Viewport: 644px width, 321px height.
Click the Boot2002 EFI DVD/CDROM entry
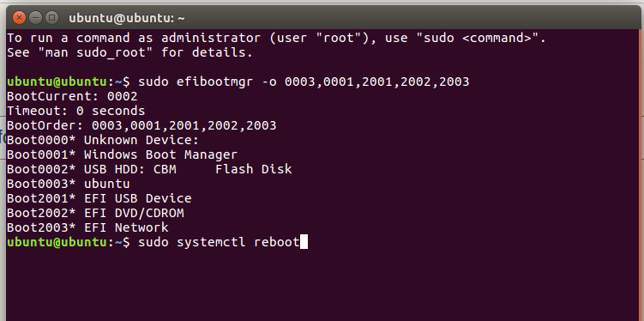[95, 214]
